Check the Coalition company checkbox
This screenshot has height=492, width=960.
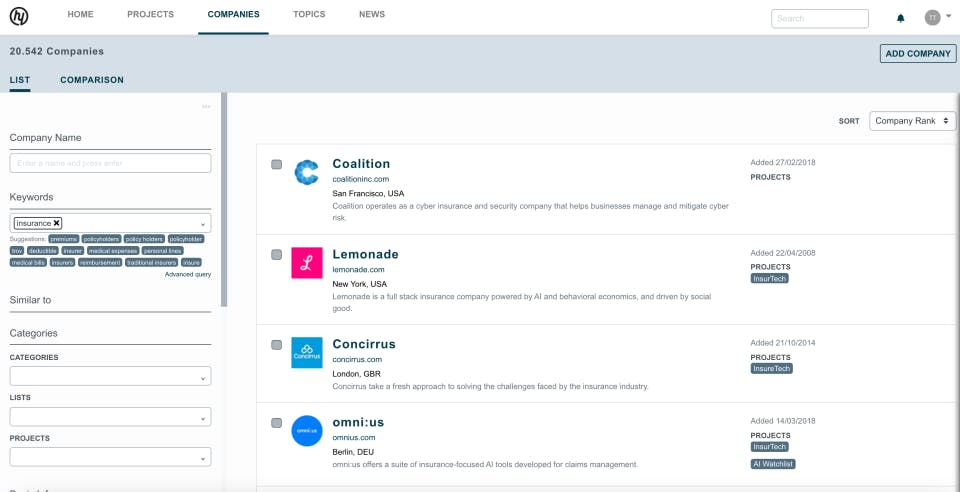pyautogui.click(x=277, y=165)
